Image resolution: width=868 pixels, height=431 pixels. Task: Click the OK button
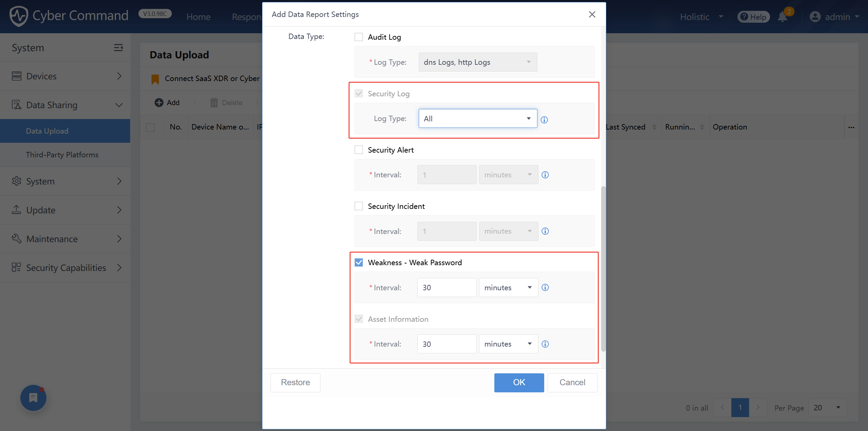click(519, 383)
